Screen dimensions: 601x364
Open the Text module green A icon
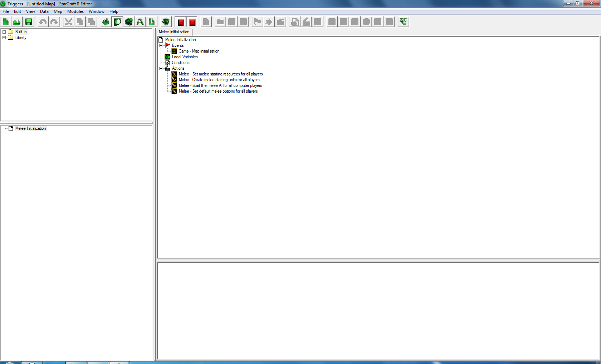(x=140, y=22)
